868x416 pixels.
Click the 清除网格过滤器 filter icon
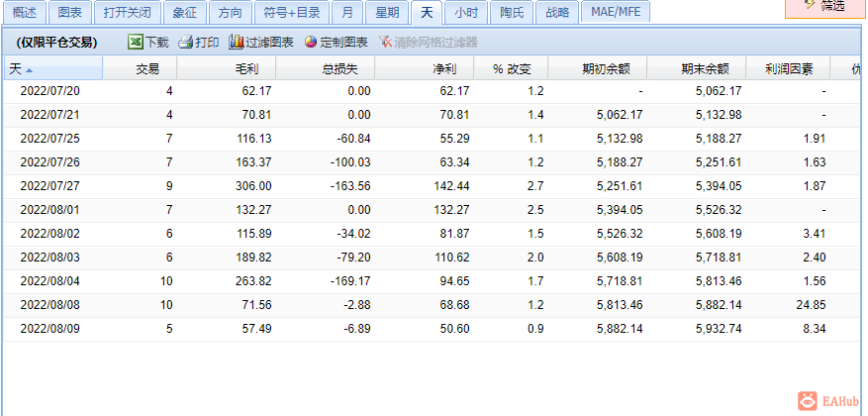385,43
